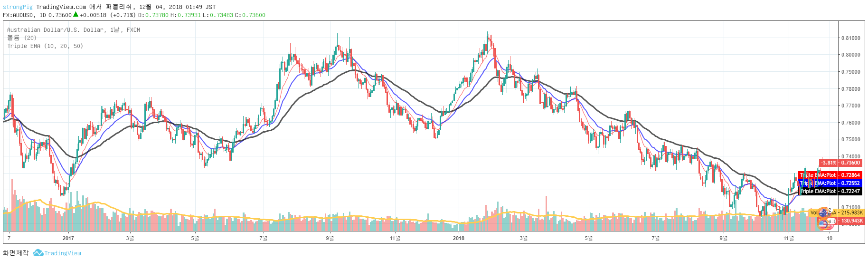This screenshot has height=261, width=868.
Task: Click the green up-arrow price change indicator
Action: click(75, 15)
